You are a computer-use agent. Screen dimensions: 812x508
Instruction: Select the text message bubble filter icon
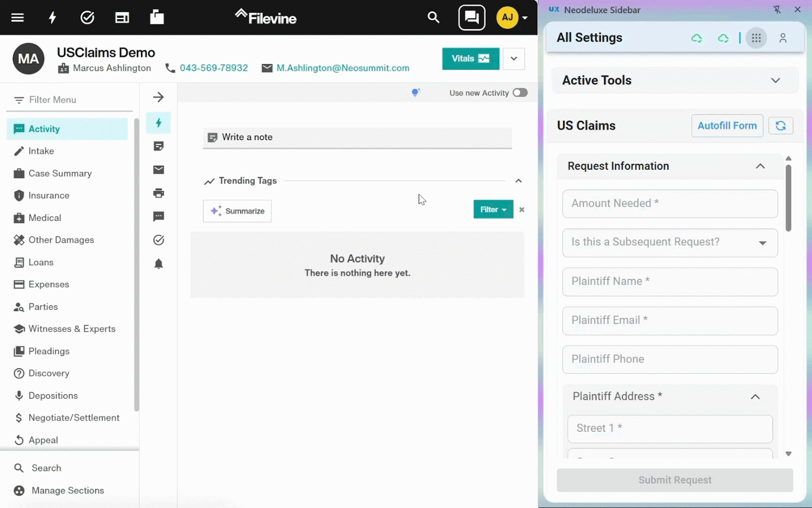(x=158, y=216)
